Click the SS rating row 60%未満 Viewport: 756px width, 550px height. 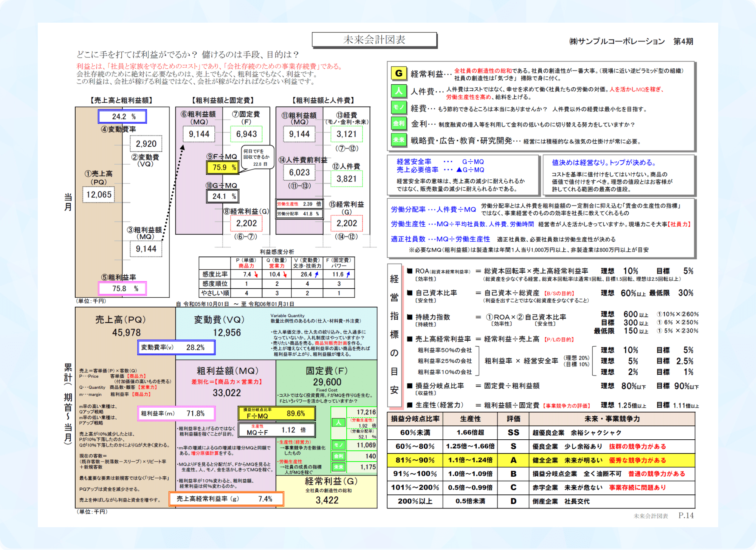pyautogui.click(x=541, y=433)
